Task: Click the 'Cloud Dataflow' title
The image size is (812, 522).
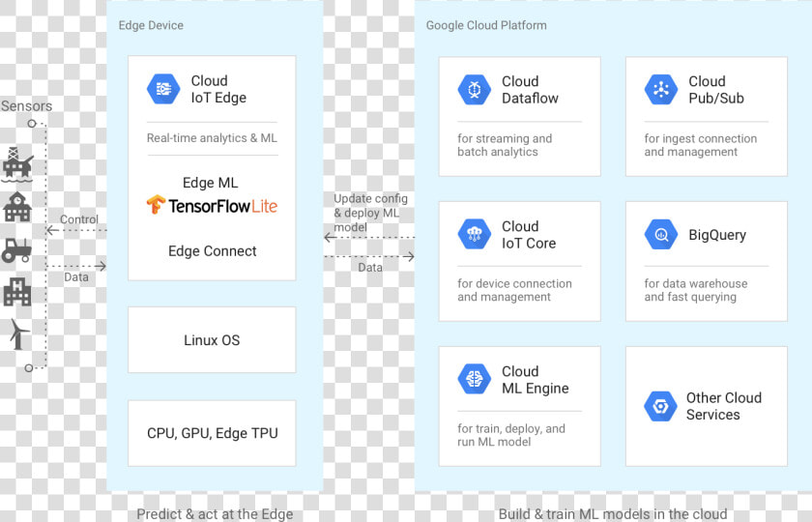Action: (x=530, y=90)
